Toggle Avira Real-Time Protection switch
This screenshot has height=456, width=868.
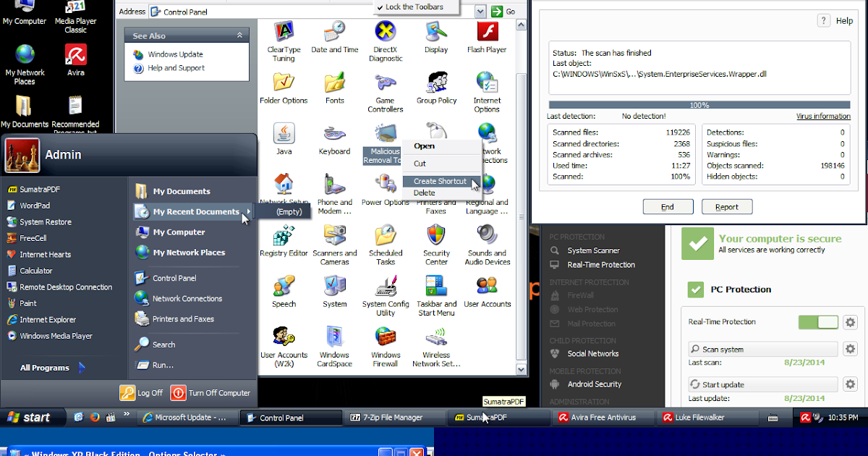click(818, 322)
